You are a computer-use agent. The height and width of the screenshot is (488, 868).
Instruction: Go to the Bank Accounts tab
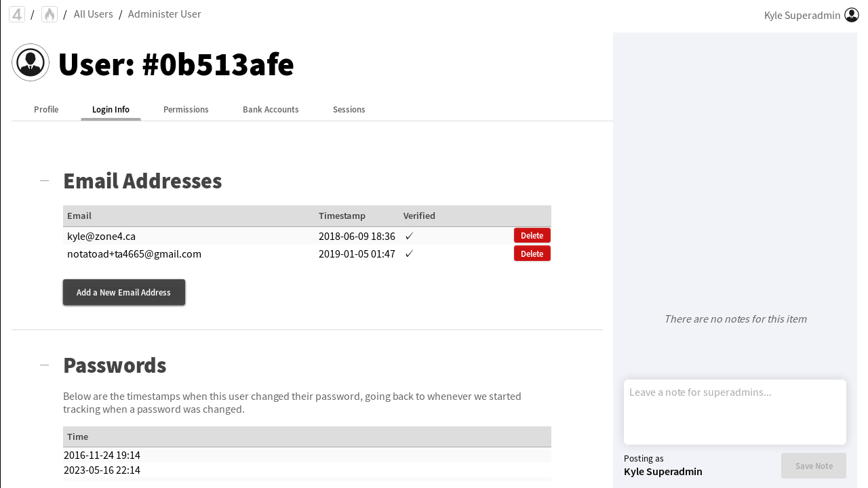pyautogui.click(x=271, y=110)
